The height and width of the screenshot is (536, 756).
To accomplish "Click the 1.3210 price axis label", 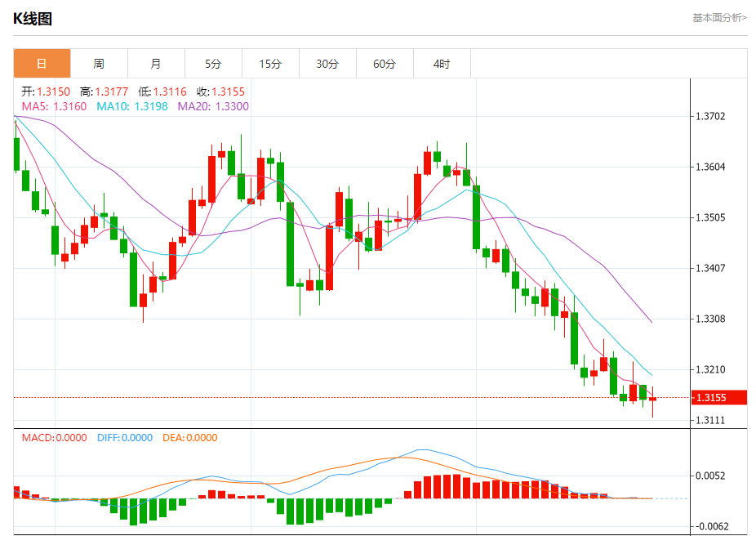I will [x=710, y=369].
